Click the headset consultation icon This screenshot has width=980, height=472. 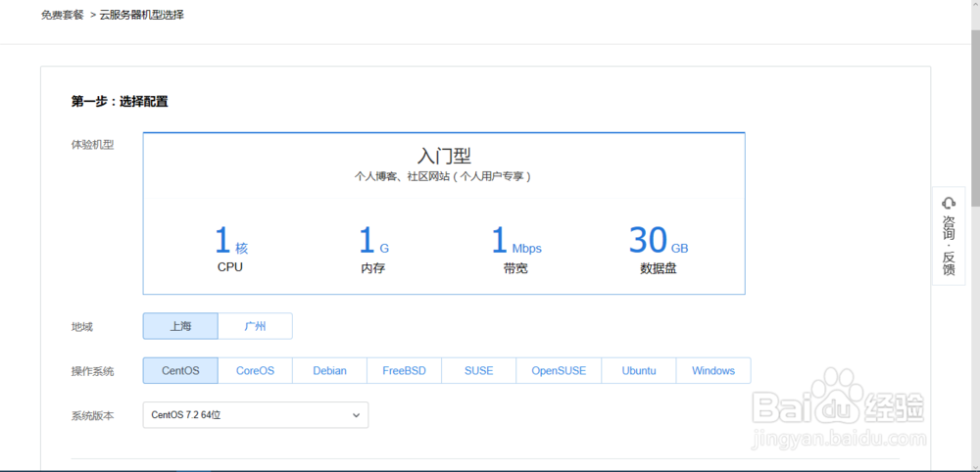point(948,203)
